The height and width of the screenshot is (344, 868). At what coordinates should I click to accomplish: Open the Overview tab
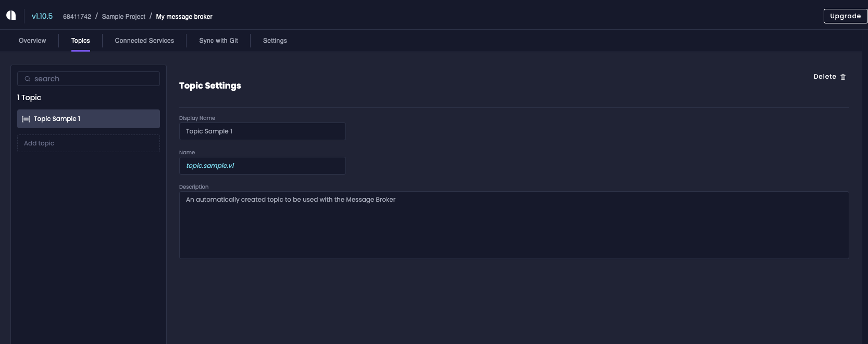[32, 41]
